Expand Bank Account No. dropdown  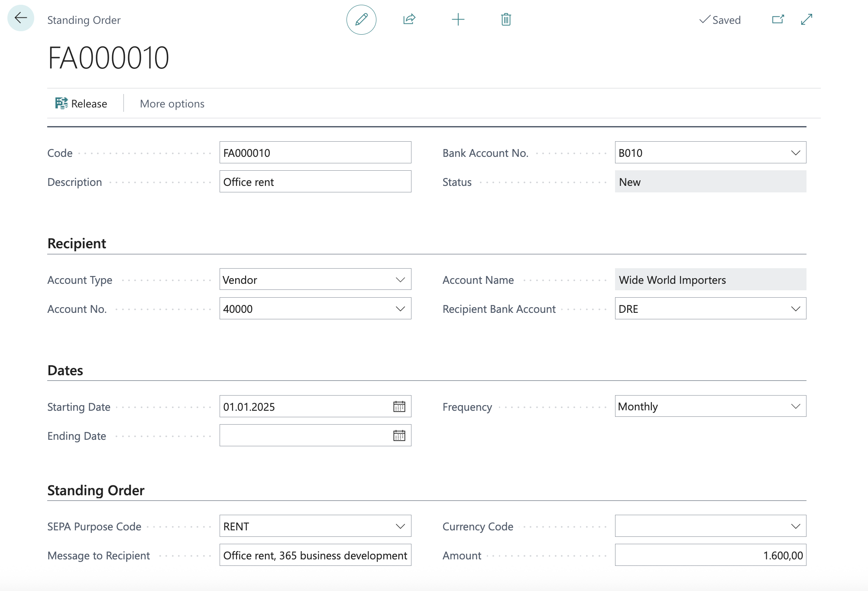795,153
